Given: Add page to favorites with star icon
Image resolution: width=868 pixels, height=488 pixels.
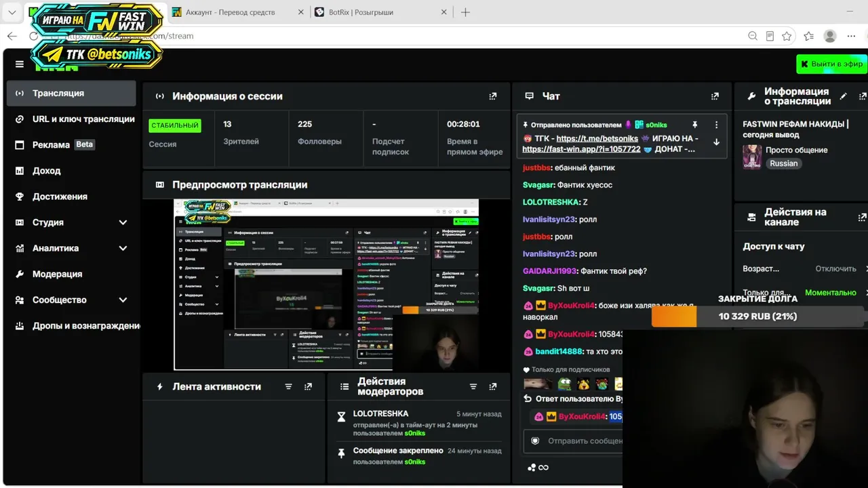Looking at the screenshot, I should [x=787, y=36].
